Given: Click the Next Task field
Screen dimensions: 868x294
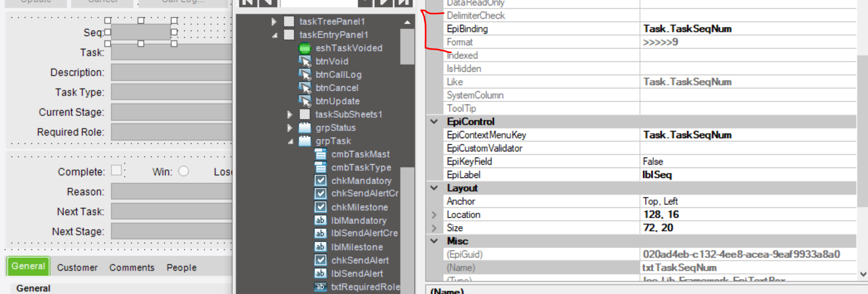Looking at the screenshot, I should (x=172, y=212).
